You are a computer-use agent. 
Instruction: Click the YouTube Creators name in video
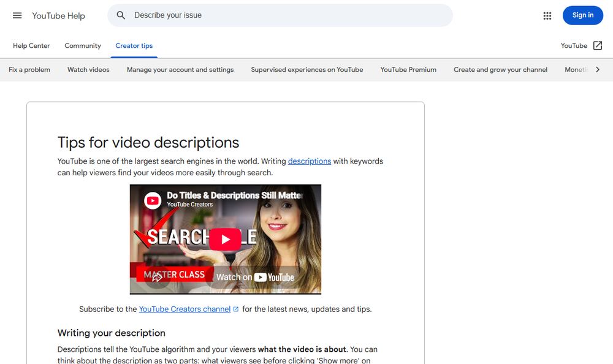(189, 205)
